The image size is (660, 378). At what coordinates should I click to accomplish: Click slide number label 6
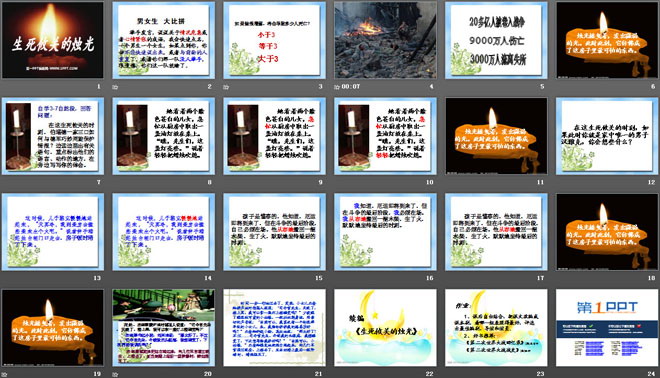[x=653, y=86]
